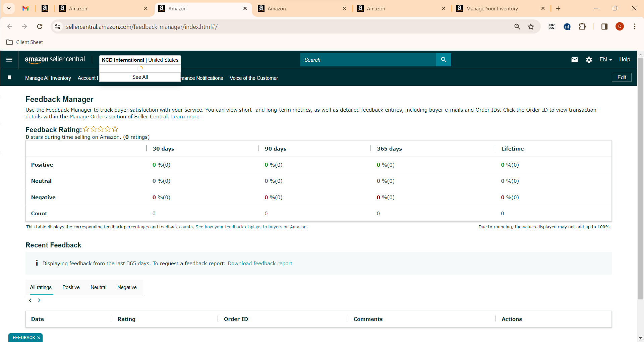Open the QR code extension icon
The image size is (644, 342).
pyautogui.click(x=552, y=26)
